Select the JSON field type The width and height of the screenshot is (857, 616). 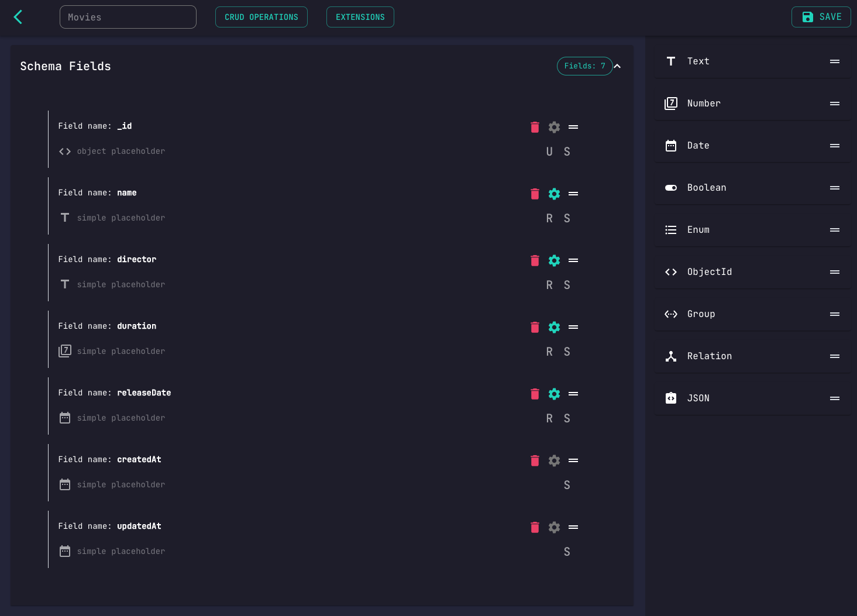(x=752, y=398)
